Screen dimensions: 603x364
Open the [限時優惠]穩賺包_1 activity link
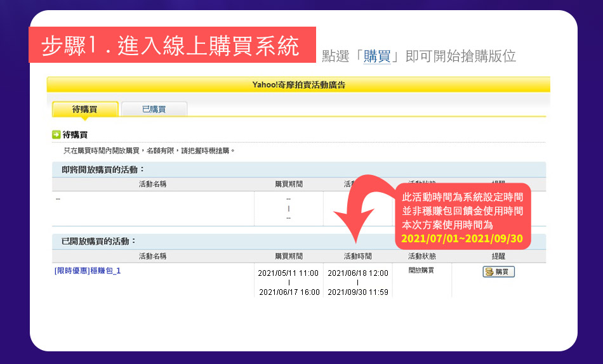point(88,271)
